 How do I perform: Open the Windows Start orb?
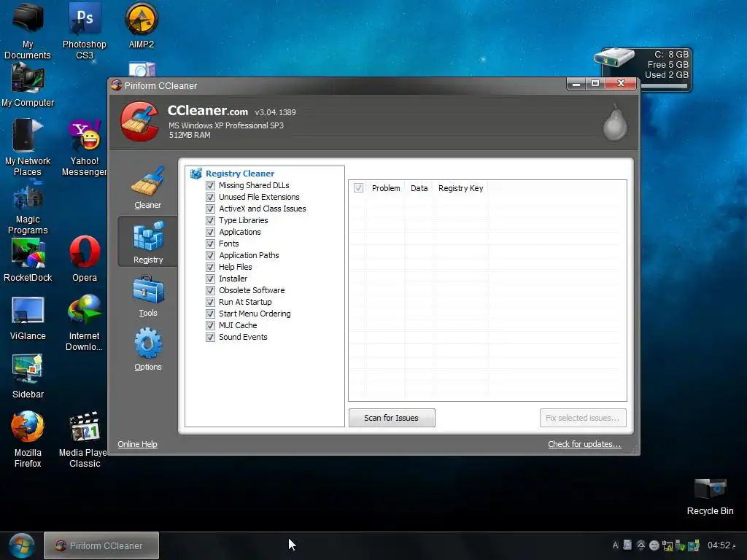click(22, 545)
